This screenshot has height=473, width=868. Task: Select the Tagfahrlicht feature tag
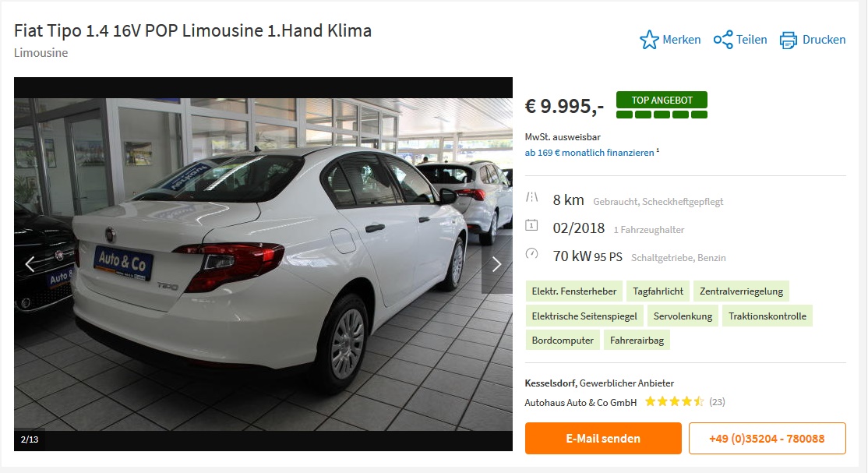click(x=658, y=291)
